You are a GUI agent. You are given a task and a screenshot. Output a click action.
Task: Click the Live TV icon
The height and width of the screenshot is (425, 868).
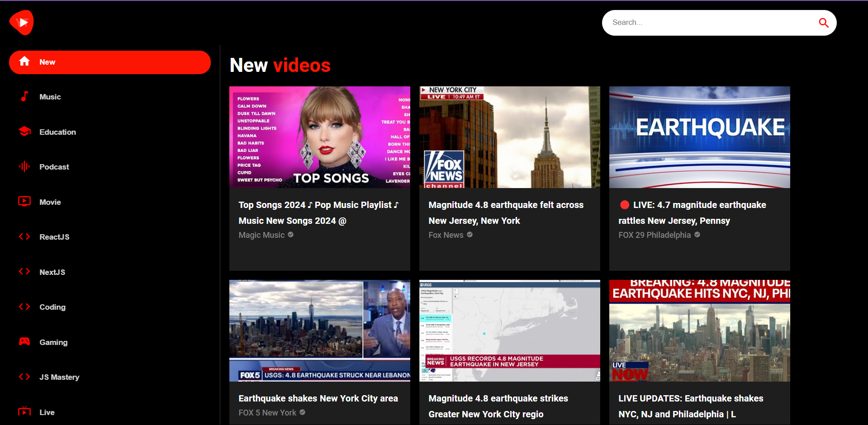[x=24, y=411]
